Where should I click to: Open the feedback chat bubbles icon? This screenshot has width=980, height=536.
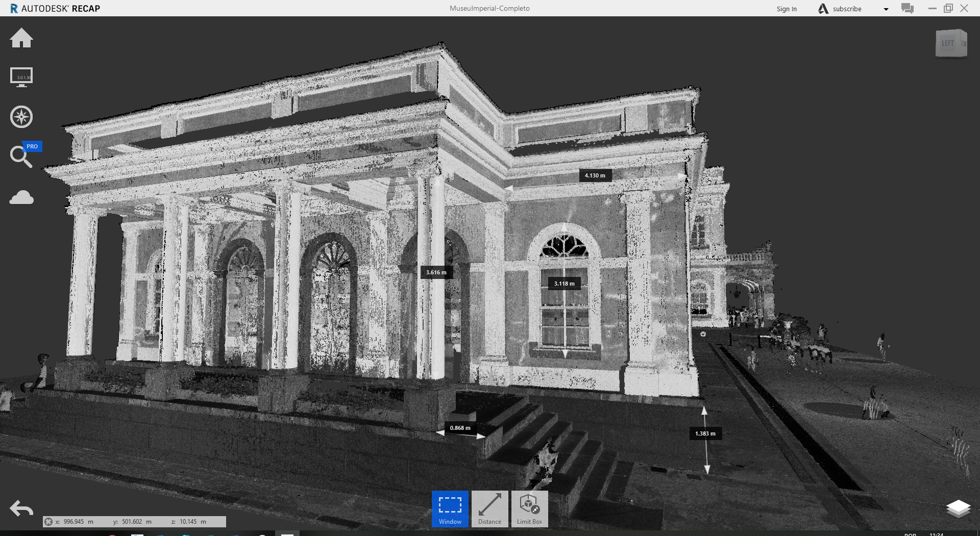907,9
